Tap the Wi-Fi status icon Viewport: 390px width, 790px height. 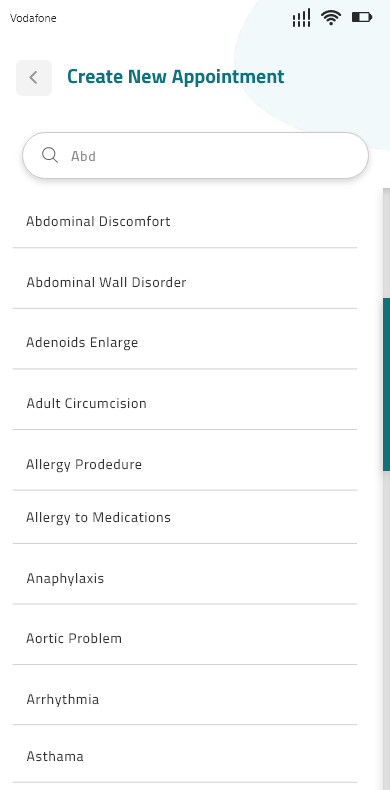[331, 18]
